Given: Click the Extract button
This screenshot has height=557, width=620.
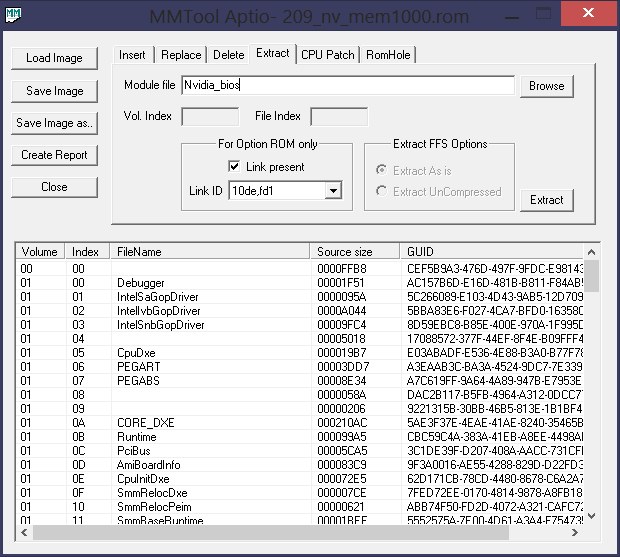Looking at the screenshot, I should [x=546, y=199].
